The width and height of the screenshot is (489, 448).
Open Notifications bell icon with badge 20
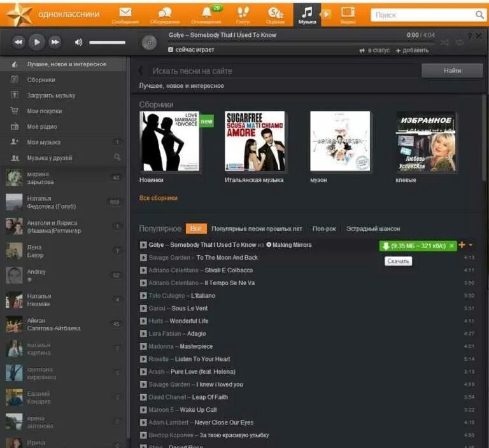coord(206,15)
